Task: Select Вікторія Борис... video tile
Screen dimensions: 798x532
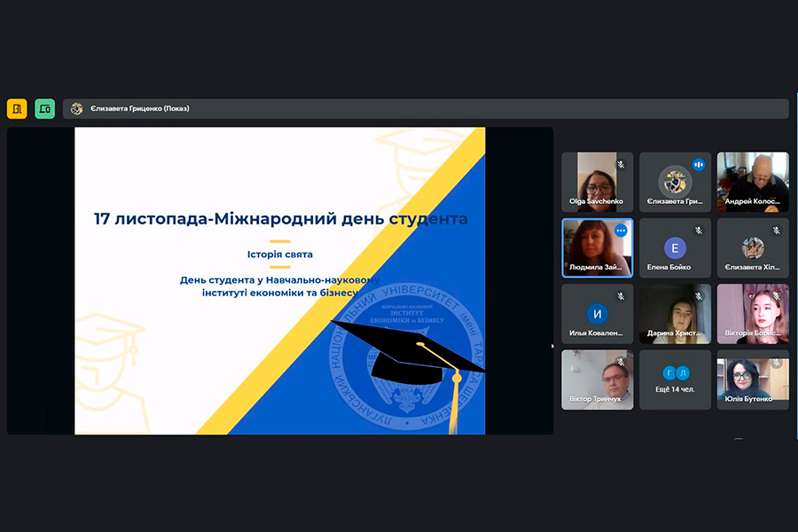Action: tap(753, 313)
